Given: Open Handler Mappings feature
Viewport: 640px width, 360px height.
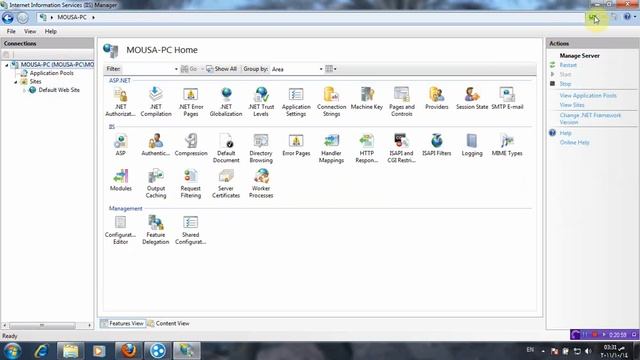Looking at the screenshot, I should pos(331,149).
